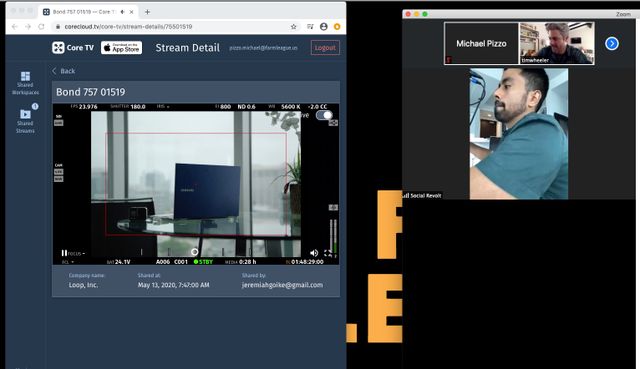The width and height of the screenshot is (640, 369).
Task: Click the Core TV logo
Action: (73, 48)
